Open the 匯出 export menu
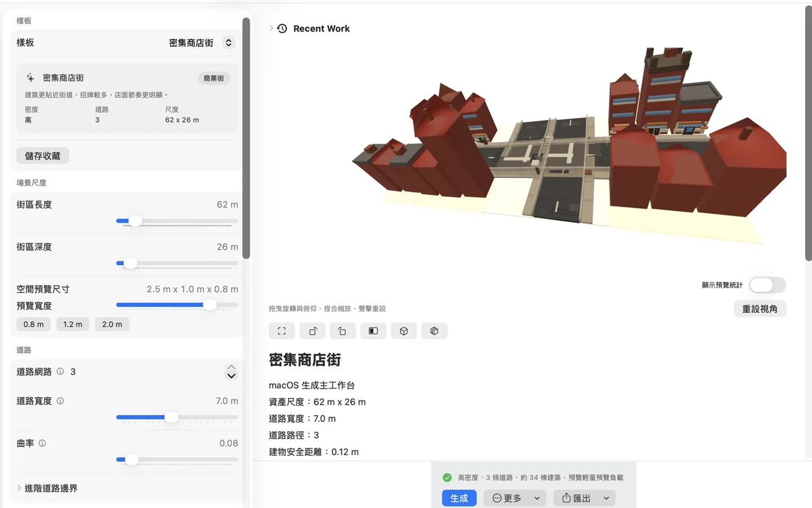 [584, 498]
